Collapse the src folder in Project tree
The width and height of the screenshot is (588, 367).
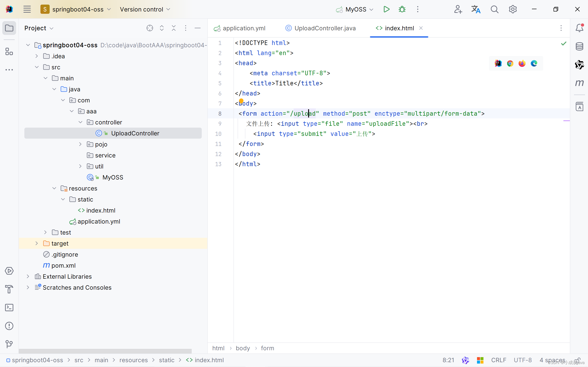point(37,67)
